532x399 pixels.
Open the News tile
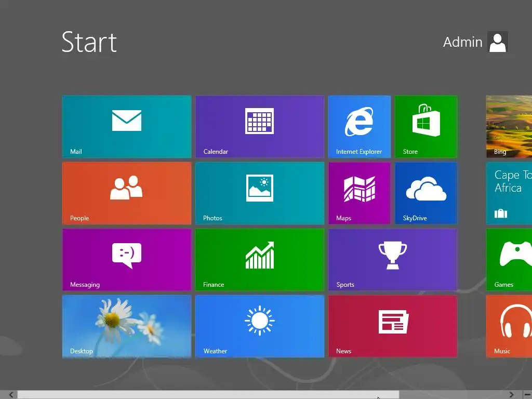click(x=393, y=326)
